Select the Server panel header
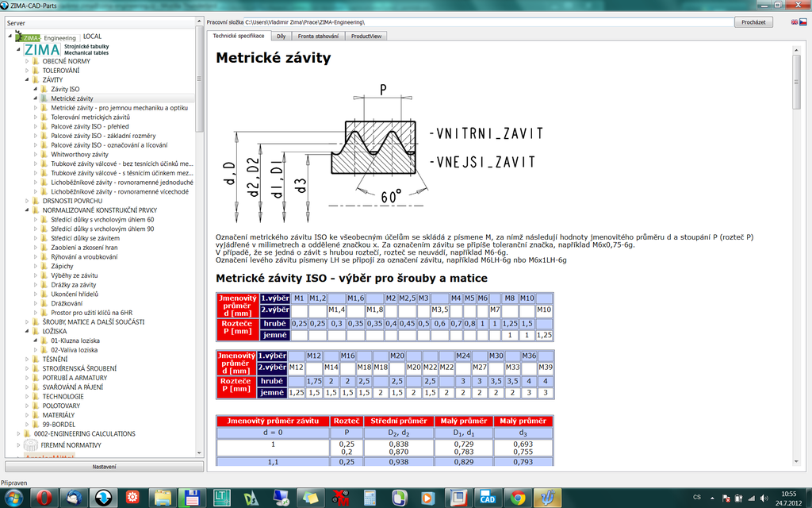Image resolution: width=812 pixels, height=508 pixels. (x=101, y=23)
